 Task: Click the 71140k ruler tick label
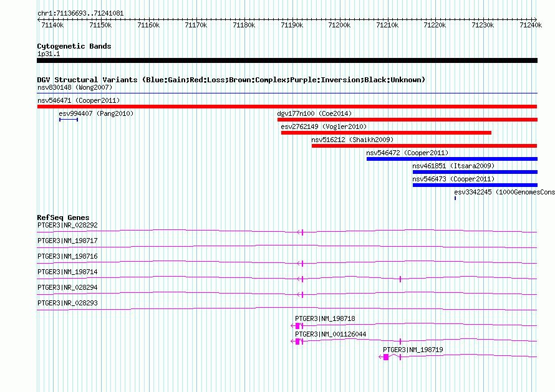[52, 25]
